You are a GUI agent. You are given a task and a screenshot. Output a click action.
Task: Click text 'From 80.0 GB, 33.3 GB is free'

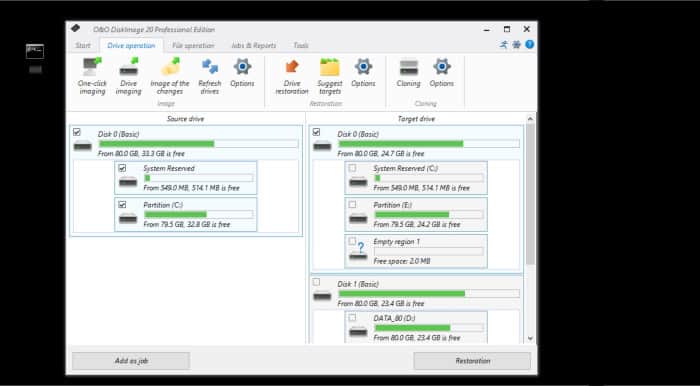coord(141,154)
